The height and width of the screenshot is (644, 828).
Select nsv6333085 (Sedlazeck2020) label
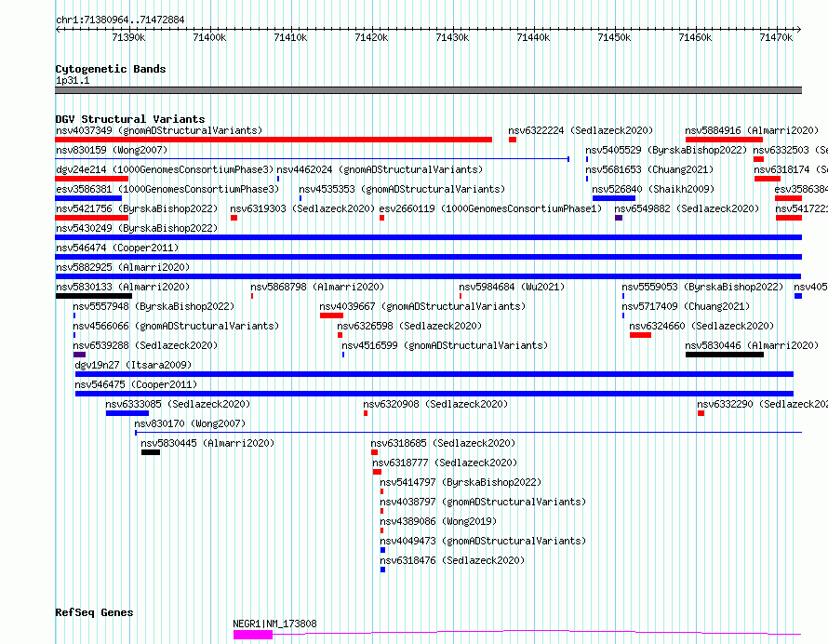(178, 404)
